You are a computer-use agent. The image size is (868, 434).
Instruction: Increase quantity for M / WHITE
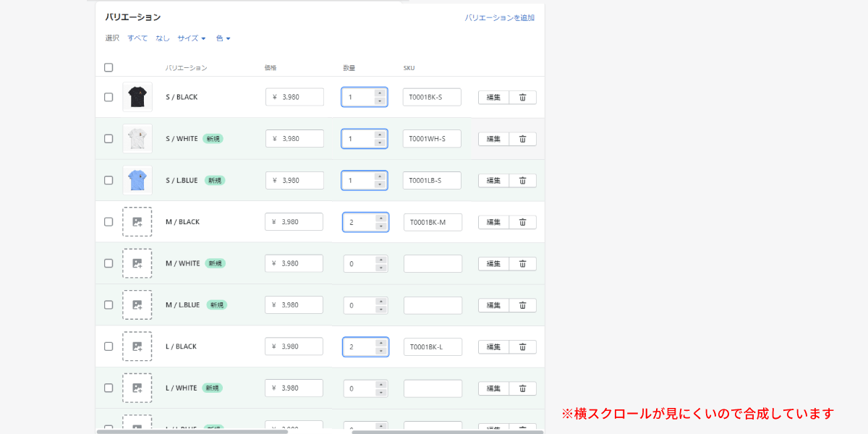(x=381, y=260)
